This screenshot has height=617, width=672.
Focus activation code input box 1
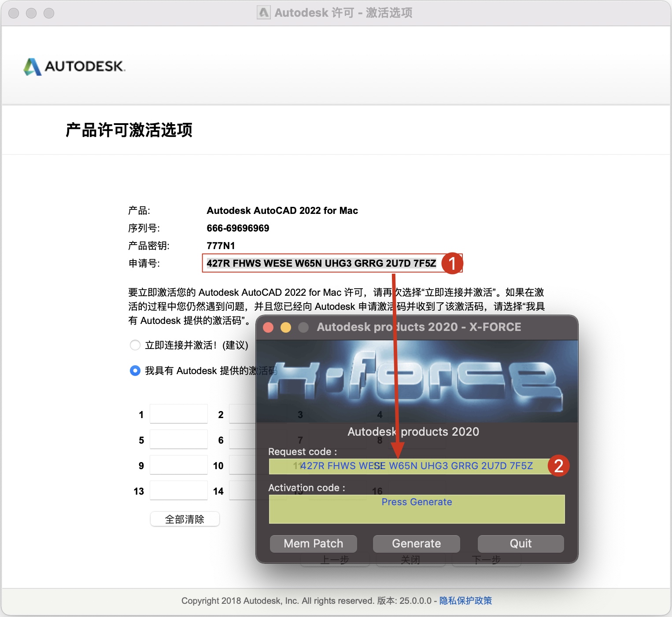178,414
